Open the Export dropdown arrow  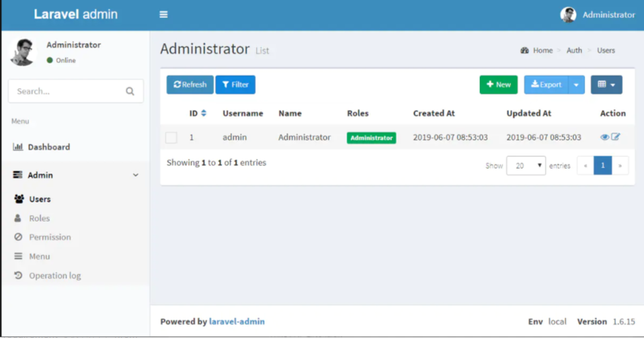(x=577, y=85)
